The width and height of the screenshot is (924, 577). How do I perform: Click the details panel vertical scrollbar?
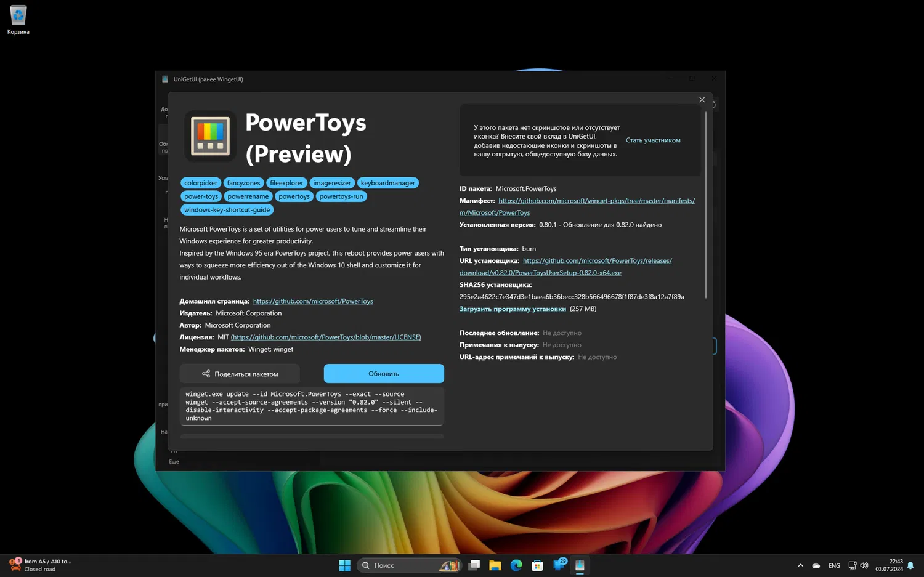tap(706, 205)
